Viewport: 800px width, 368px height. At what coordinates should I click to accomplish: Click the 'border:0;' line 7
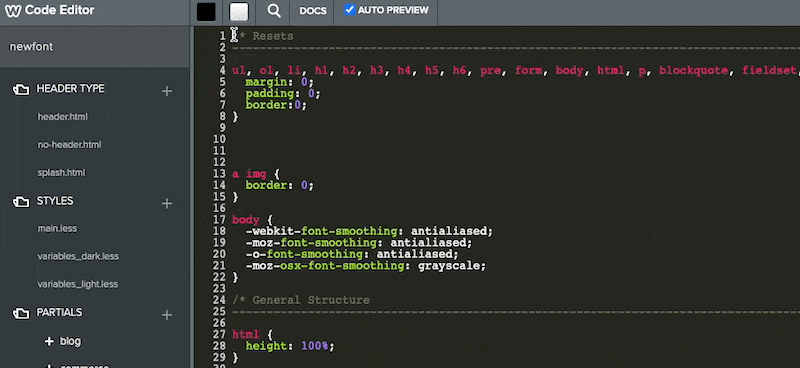[276, 105]
